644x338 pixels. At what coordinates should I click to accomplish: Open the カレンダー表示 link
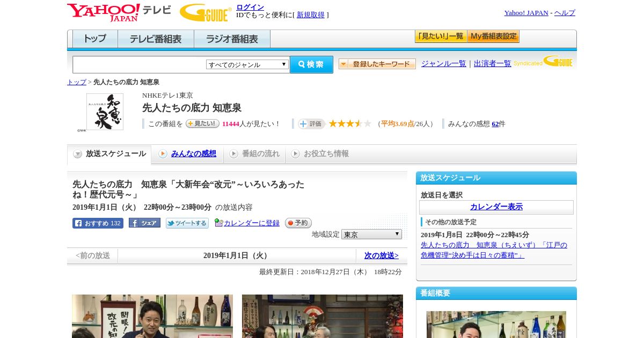496,207
